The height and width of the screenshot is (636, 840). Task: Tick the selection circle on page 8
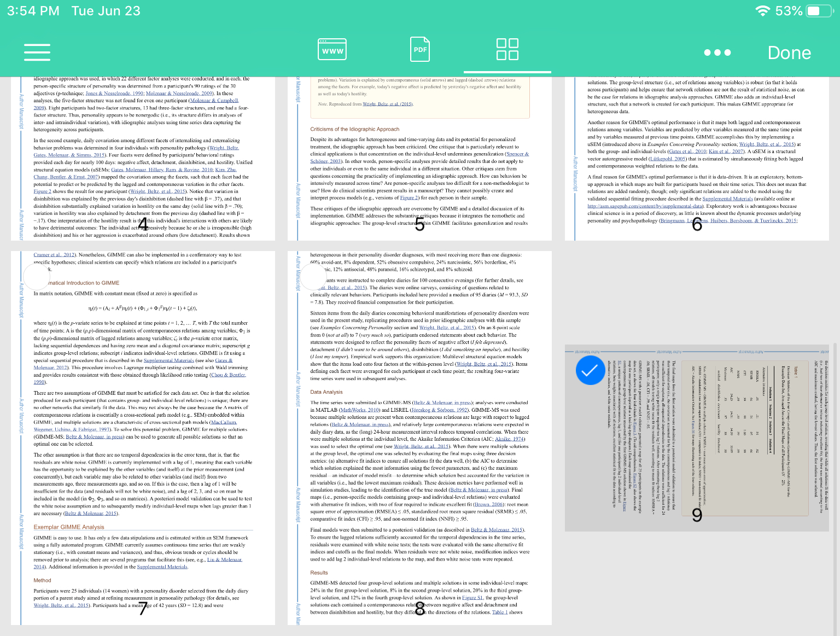tap(313, 277)
